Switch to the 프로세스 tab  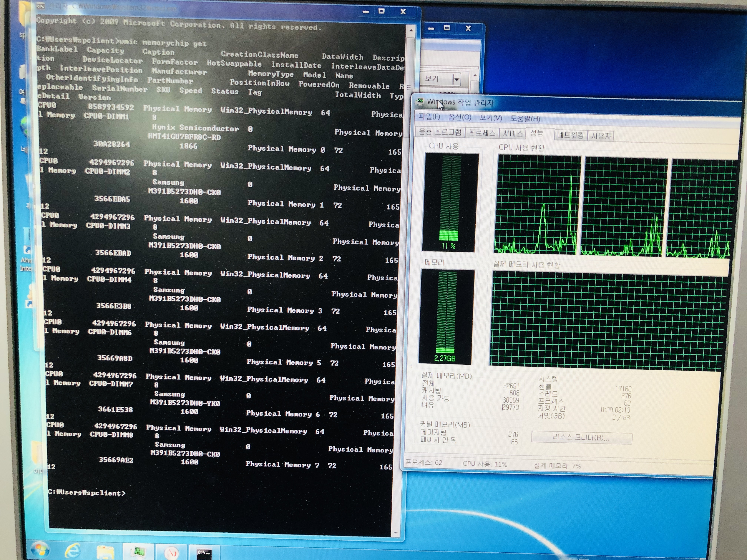click(x=482, y=133)
